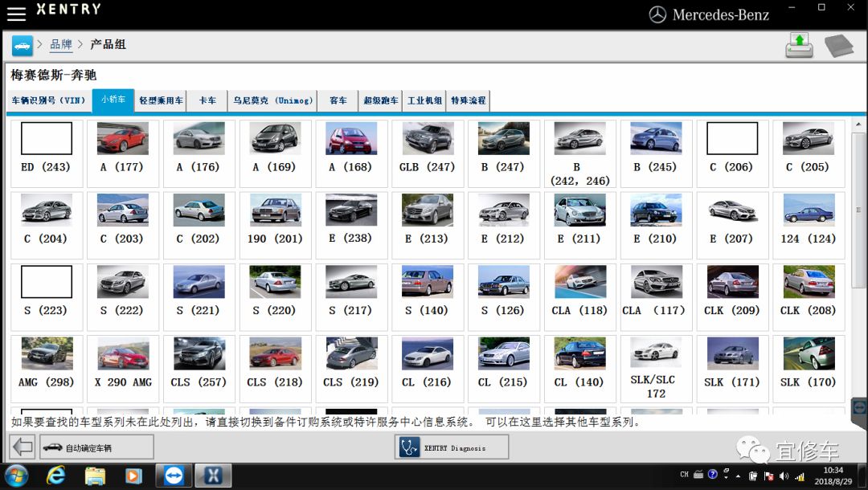This screenshot has height=490, width=868.
Task: Select the S (223) model tile
Action: coord(47,297)
